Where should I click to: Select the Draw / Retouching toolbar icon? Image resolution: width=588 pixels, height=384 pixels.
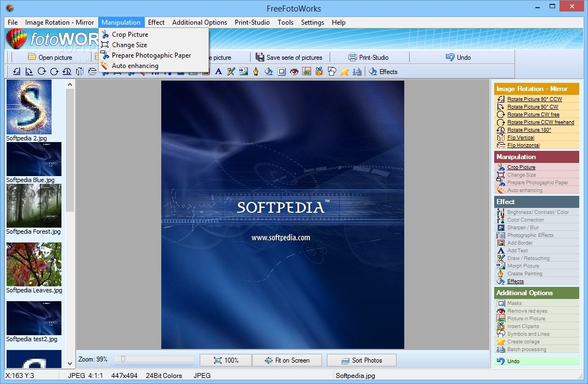(x=231, y=71)
